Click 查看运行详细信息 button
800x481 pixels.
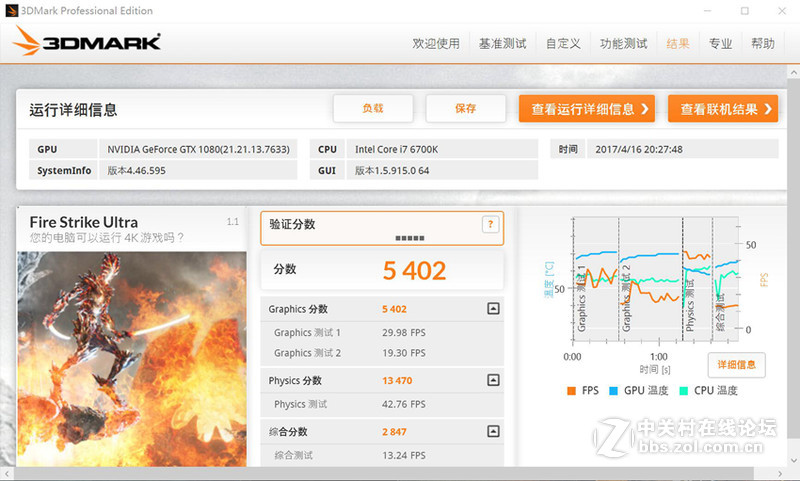click(587, 109)
